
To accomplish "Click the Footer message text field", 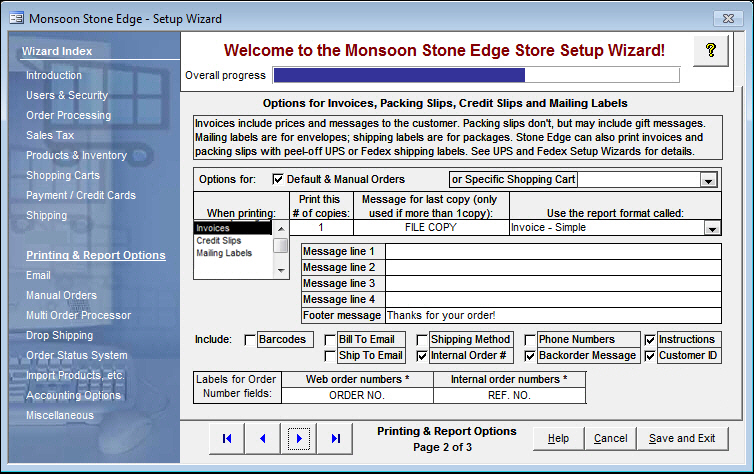I will [x=553, y=315].
